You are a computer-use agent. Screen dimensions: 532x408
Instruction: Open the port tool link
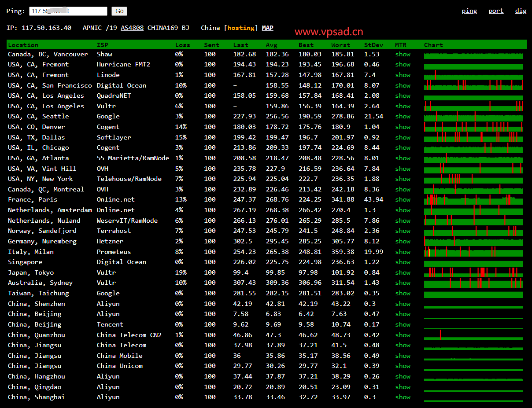pyautogui.click(x=496, y=11)
